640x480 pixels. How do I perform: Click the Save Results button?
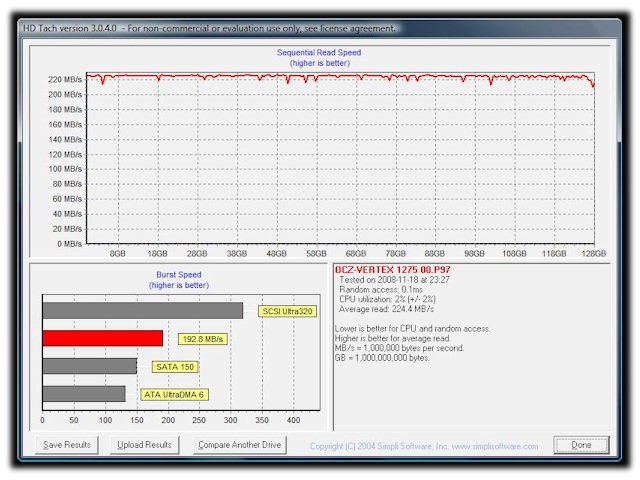(x=67, y=445)
